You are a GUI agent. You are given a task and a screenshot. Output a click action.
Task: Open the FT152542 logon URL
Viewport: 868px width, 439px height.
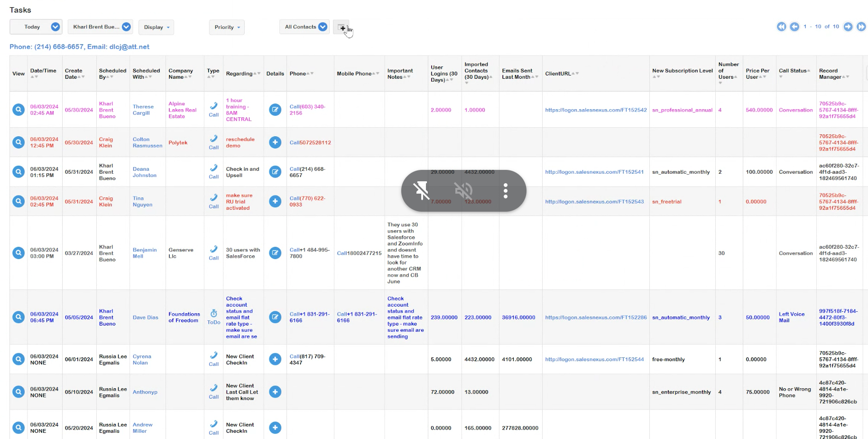pos(596,110)
